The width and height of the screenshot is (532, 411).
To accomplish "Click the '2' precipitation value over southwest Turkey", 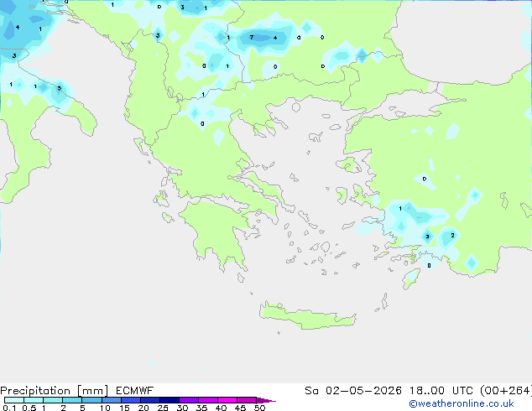I will pos(452,235).
